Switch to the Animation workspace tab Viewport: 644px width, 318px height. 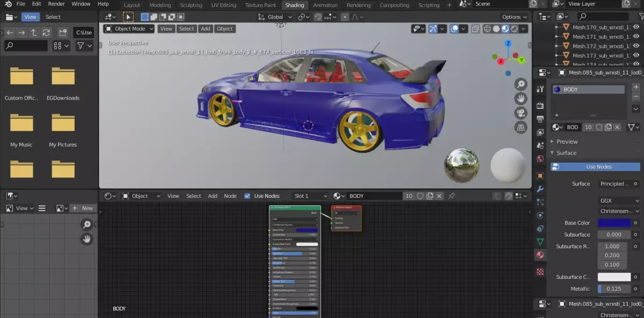(326, 5)
